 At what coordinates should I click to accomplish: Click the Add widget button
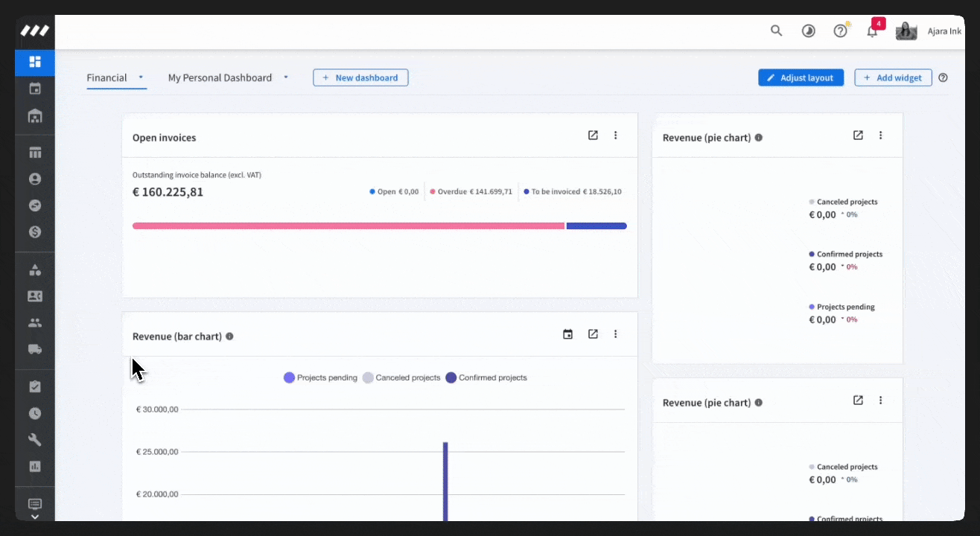point(893,77)
